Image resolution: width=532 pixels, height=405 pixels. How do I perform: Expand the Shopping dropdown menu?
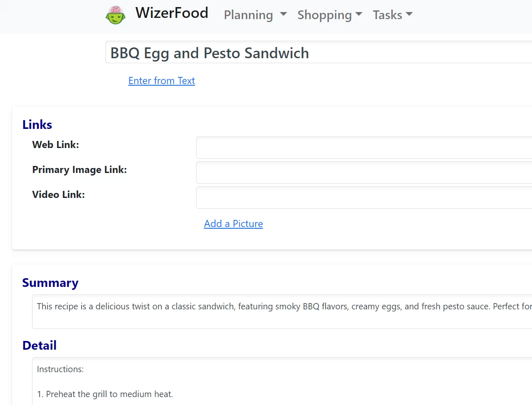330,15
